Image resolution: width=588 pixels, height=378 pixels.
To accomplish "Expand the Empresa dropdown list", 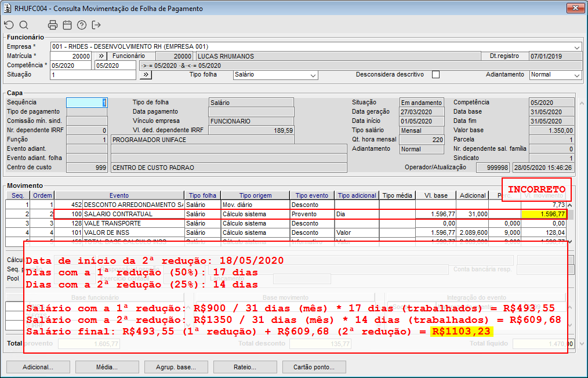I will 577,47.
